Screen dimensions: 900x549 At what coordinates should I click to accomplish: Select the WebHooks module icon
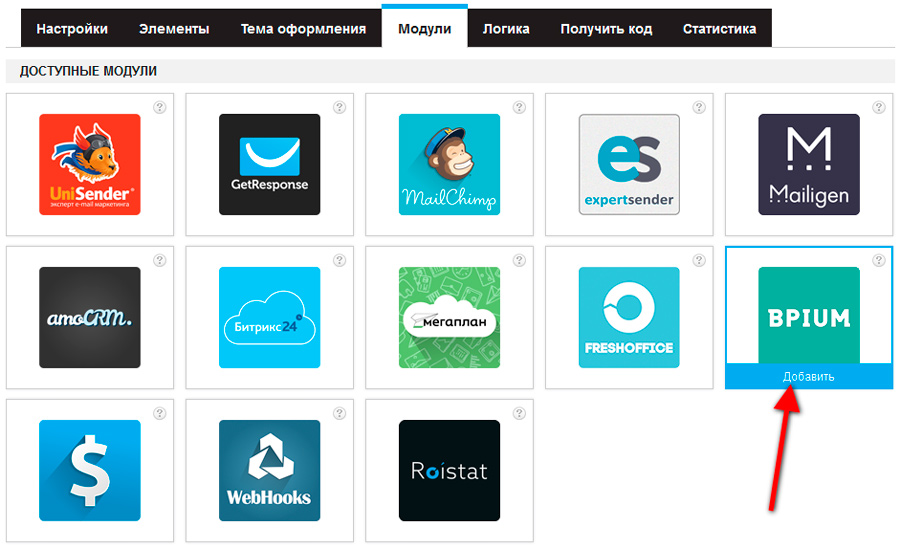[x=269, y=470]
